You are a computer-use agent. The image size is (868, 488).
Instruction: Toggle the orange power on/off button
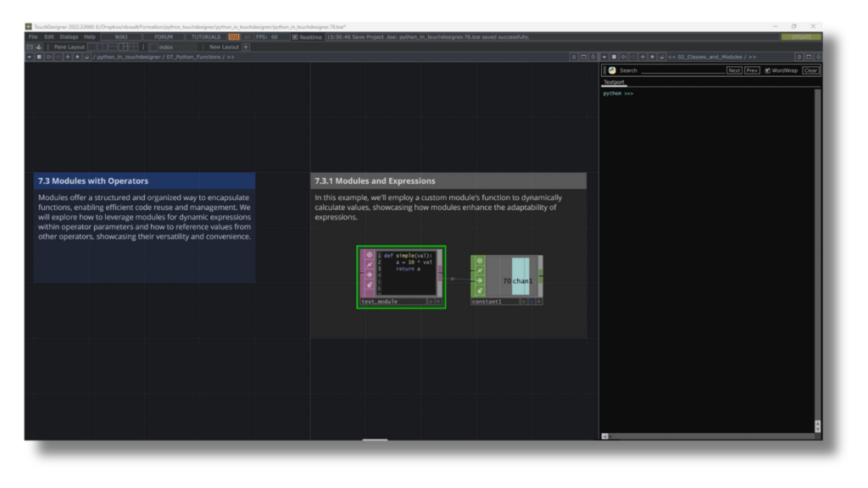pos(234,37)
